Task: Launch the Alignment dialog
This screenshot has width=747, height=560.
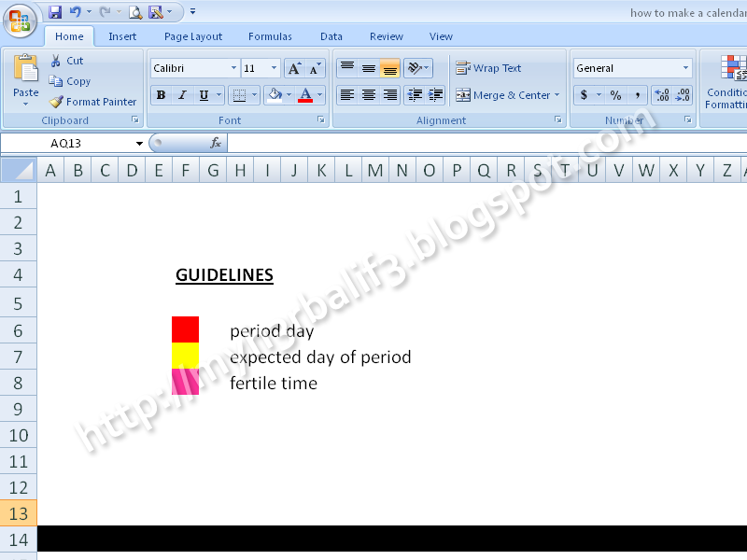Action: 557,120
